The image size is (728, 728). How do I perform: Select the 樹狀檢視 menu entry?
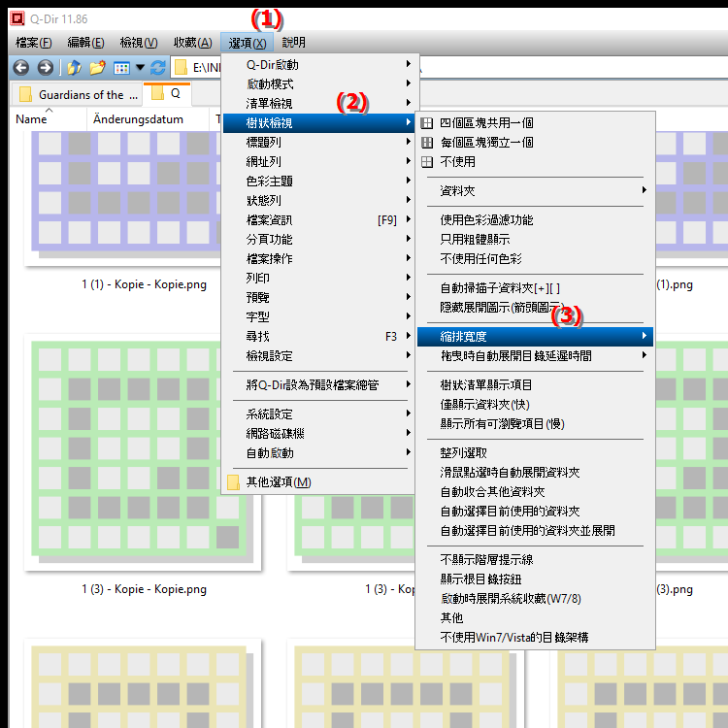(x=319, y=123)
